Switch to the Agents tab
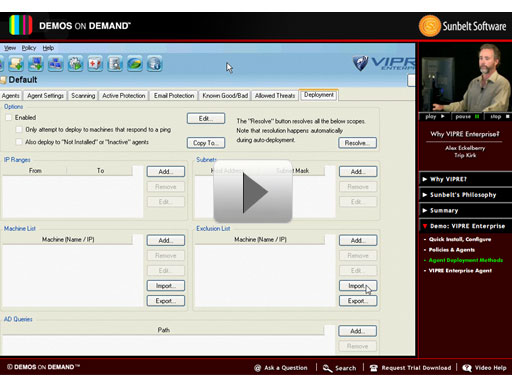Image resolution: width=512 pixels, height=384 pixels. tap(10, 96)
